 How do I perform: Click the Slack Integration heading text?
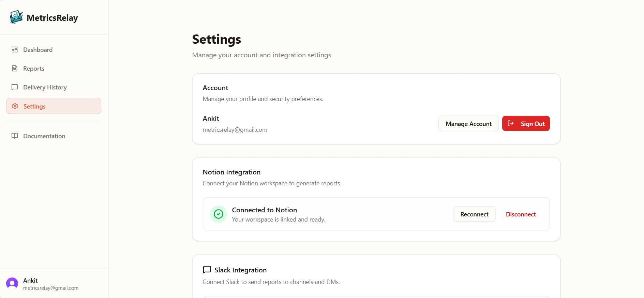[x=240, y=270]
